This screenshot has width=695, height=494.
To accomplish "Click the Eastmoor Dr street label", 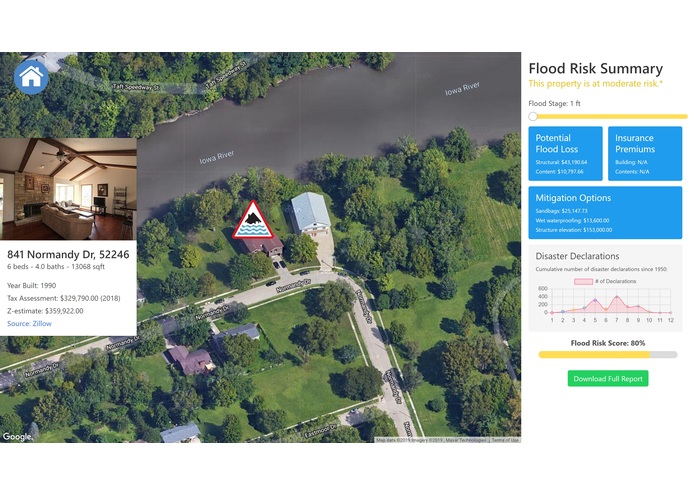I will pos(320,431).
